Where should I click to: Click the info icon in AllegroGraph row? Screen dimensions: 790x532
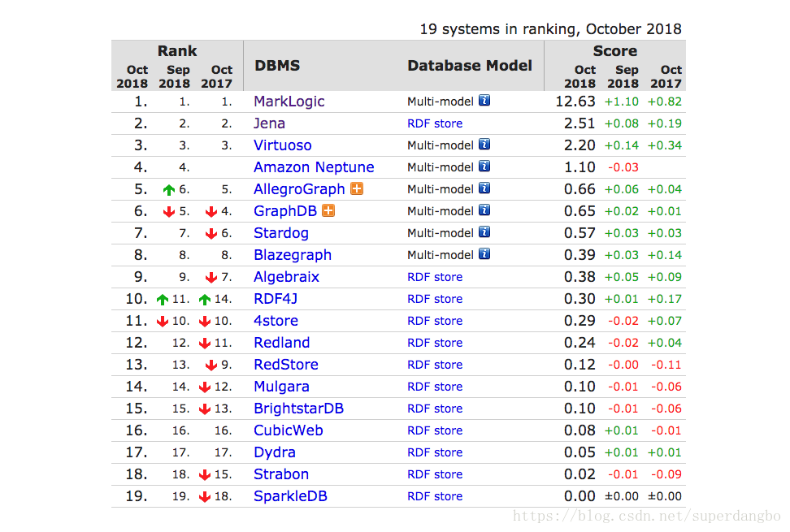click(484, 188)
